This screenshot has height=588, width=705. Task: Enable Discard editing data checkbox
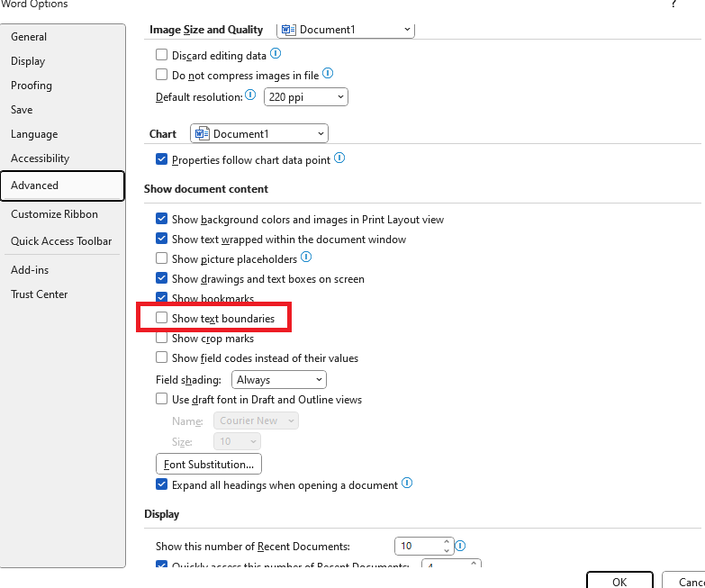coord(161,55)
